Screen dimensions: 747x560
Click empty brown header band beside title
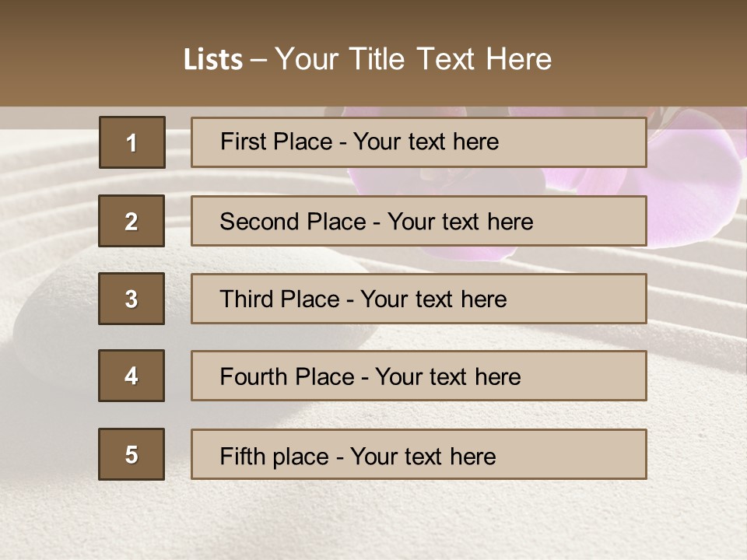point(654,54)
